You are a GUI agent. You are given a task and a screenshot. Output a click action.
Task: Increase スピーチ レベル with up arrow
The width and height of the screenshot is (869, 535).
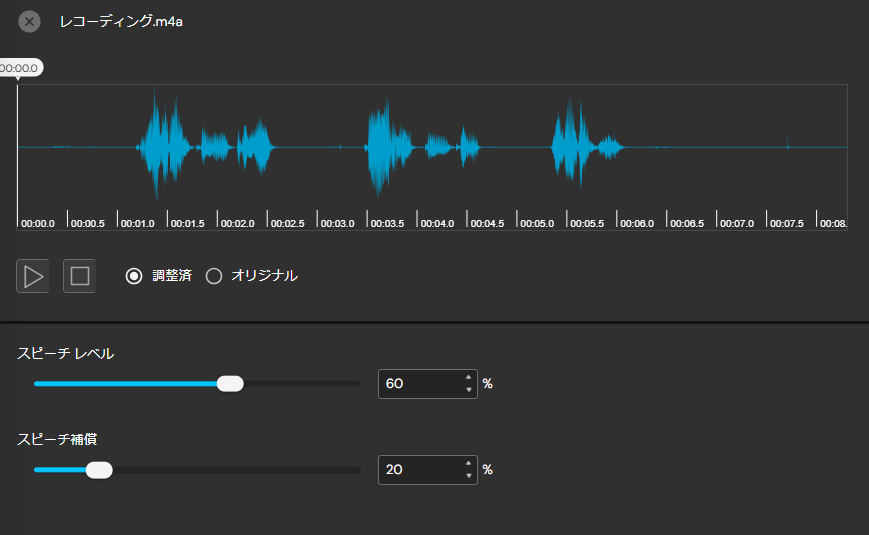[x=469, y=377]
